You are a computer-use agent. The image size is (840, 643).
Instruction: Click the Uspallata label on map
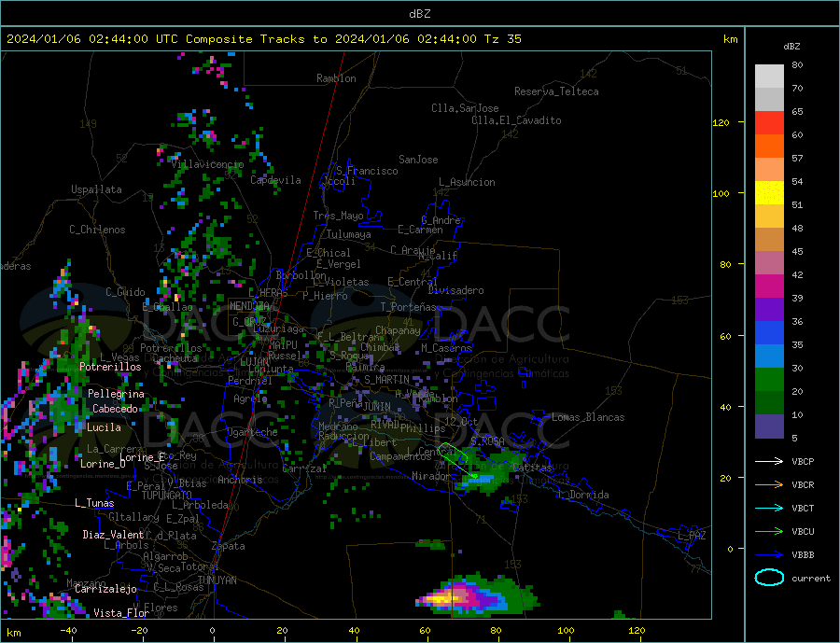pyautogui.click(x=96, y=189)
